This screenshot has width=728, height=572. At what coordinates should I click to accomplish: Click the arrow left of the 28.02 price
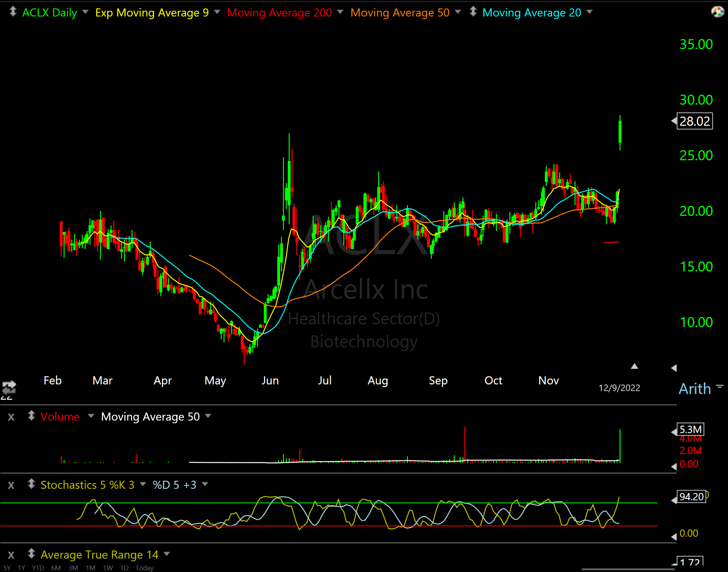(x=674, y=121)
